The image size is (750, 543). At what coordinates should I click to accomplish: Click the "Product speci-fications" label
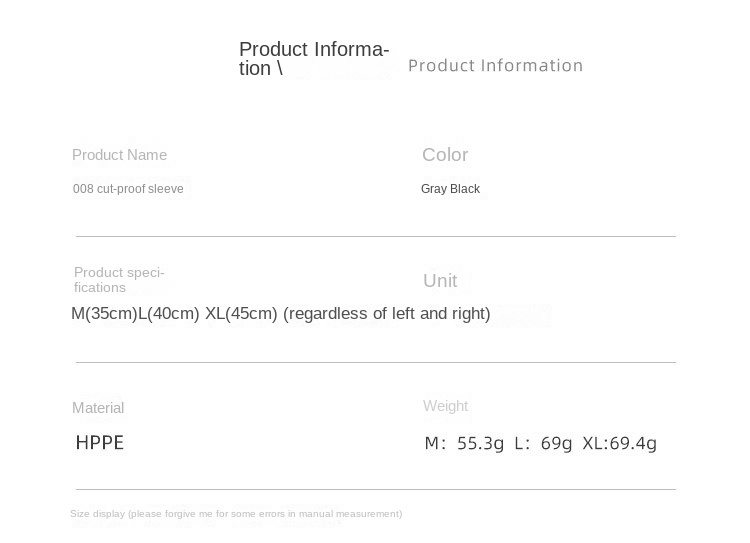click(x=119, y=280)
